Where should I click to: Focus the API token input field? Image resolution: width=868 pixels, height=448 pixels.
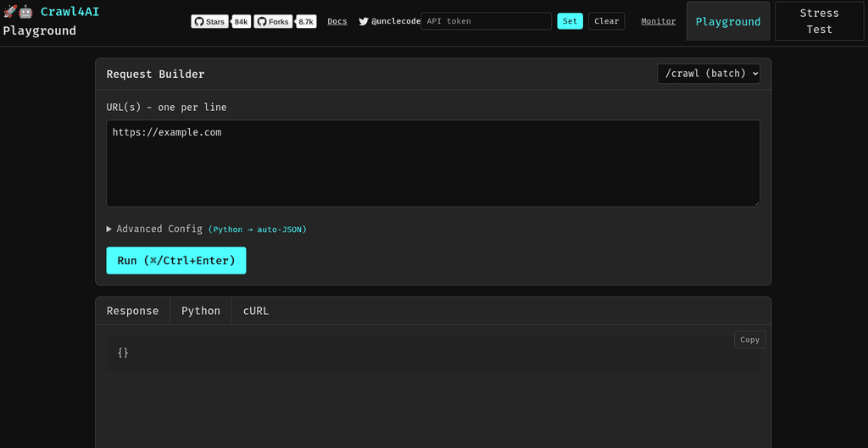point(487,21)
